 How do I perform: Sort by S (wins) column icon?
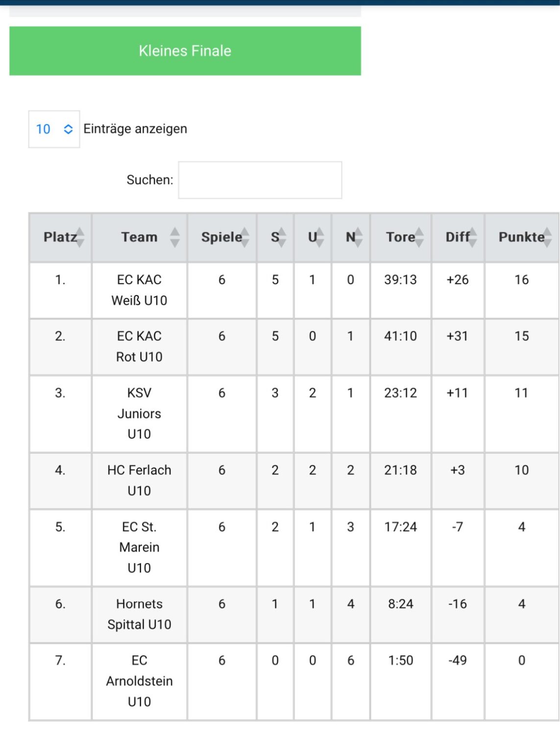282,238
